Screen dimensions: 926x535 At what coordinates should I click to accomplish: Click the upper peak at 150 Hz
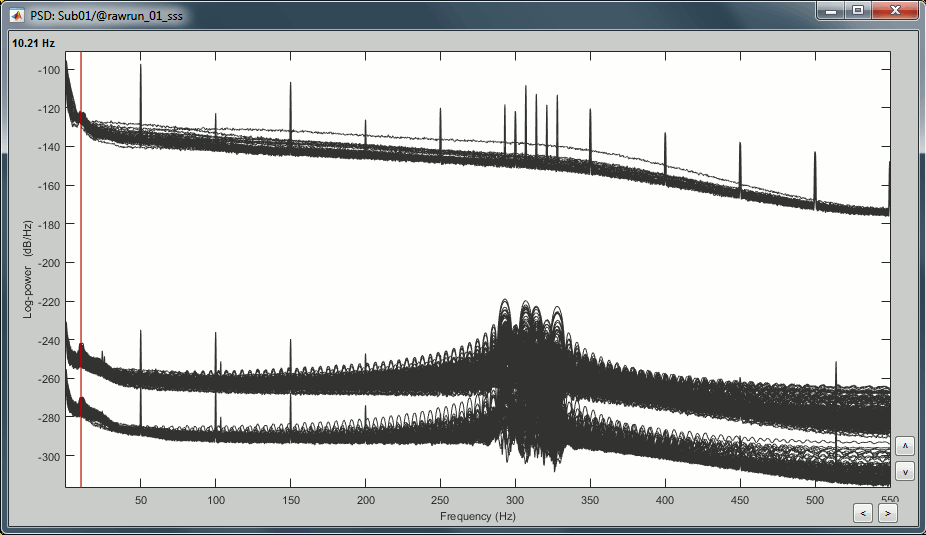pos(290,105)
